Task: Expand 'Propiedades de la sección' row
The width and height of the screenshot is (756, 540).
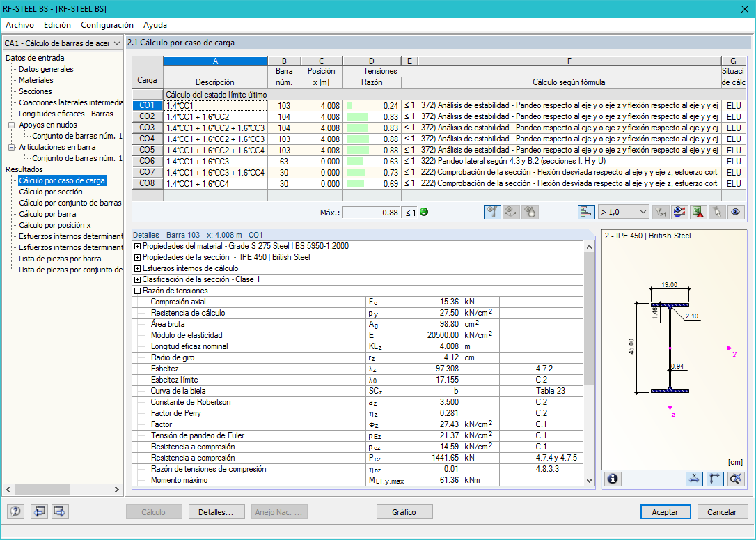Action: point(137,257)
